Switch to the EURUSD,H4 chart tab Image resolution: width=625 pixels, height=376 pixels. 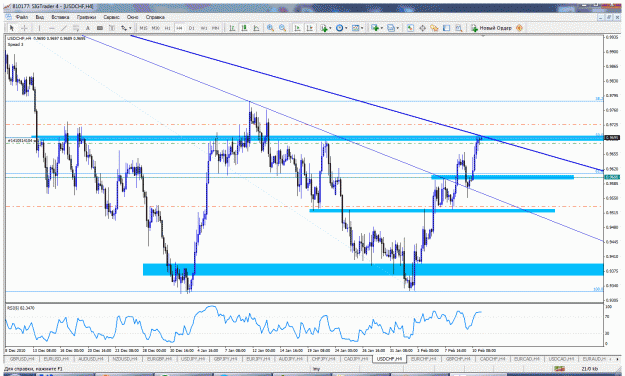pos(55,359)
